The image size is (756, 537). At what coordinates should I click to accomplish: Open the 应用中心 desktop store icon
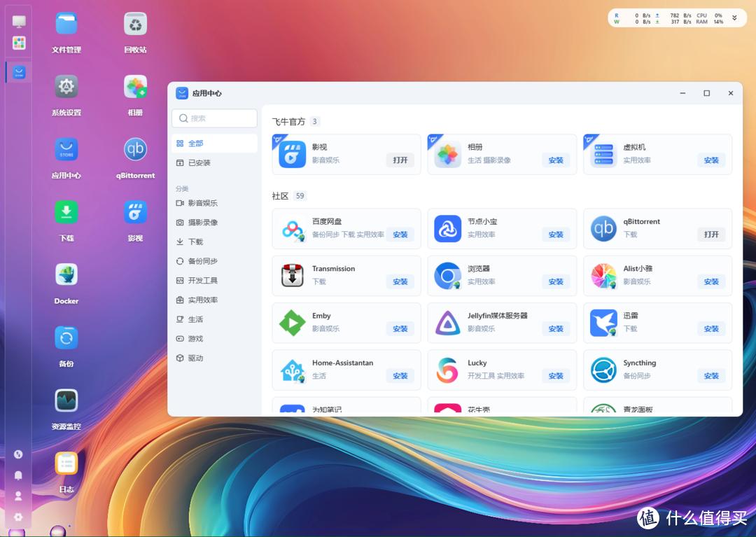pyautogui.click(x=66, y=149)
